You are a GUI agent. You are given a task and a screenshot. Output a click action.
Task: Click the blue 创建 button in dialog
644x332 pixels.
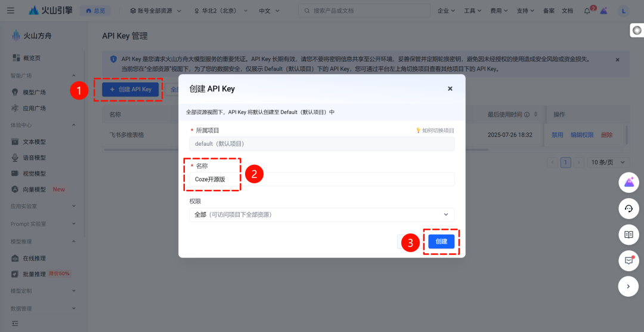441,241
